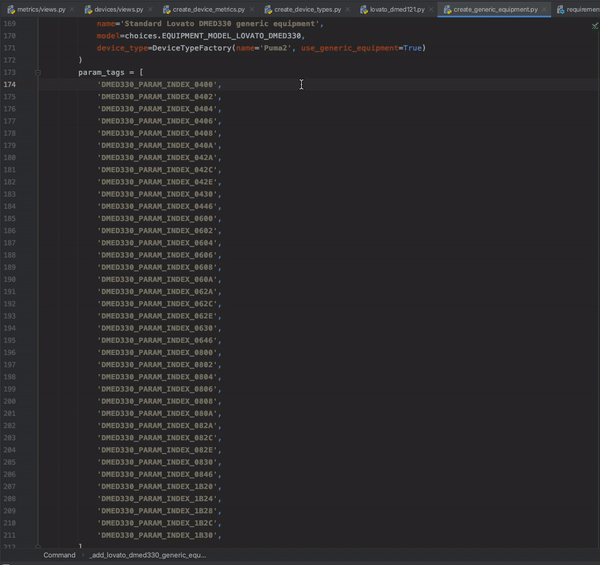Click the param_tags variable name
The width and height of the screenshot is (600, 565).
101,72
